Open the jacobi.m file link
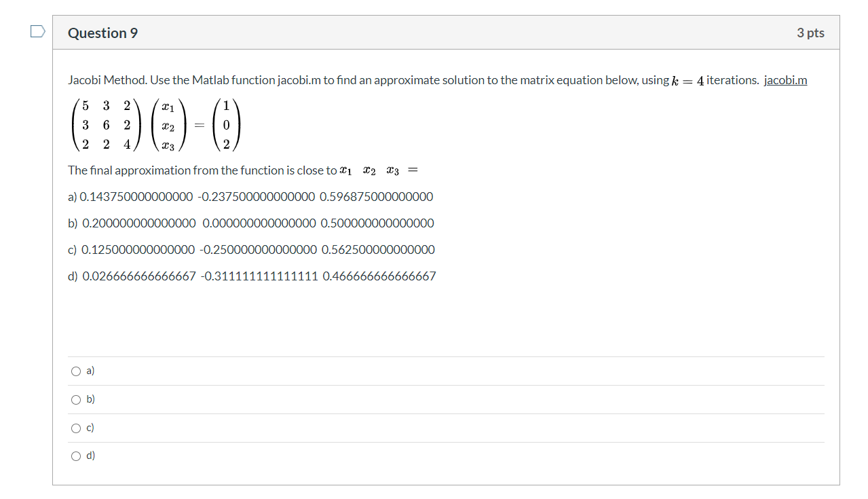868x499 pixels. click(x=785, y=80)
